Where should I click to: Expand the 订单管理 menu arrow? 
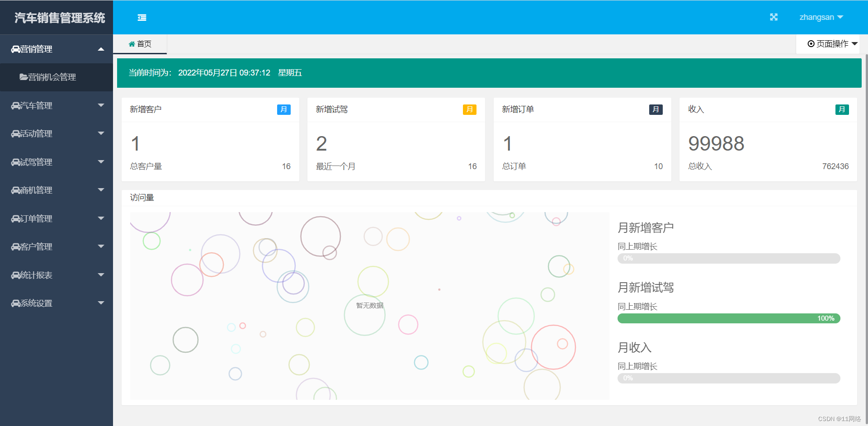point(101,218)
